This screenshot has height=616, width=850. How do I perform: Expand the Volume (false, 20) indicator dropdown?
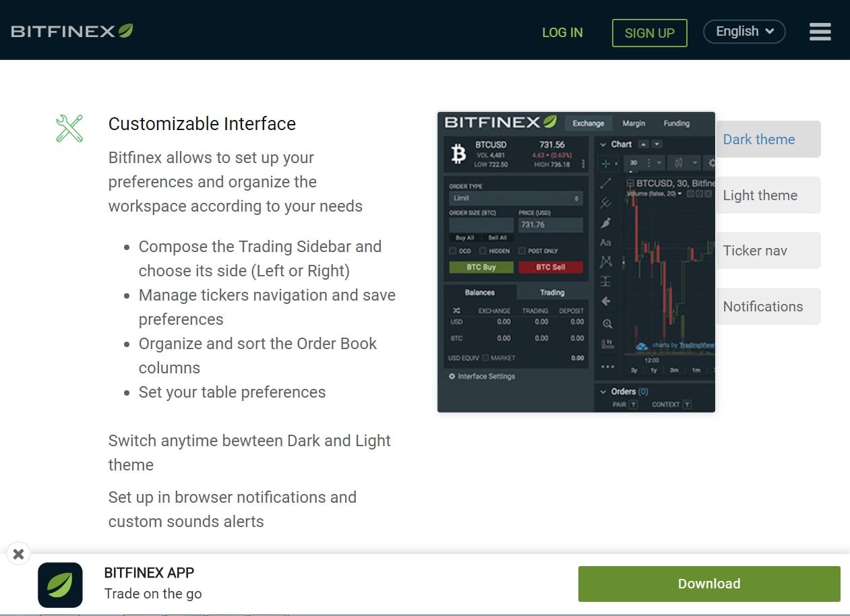[x=679, y=194]
